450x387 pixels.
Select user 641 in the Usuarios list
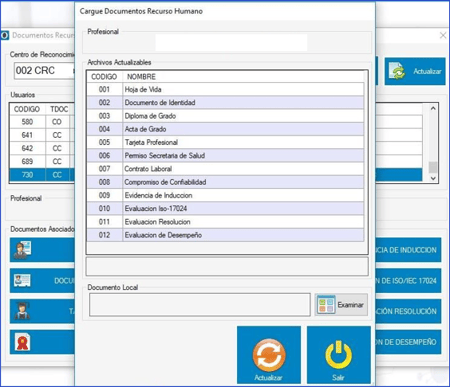(42, 135)
